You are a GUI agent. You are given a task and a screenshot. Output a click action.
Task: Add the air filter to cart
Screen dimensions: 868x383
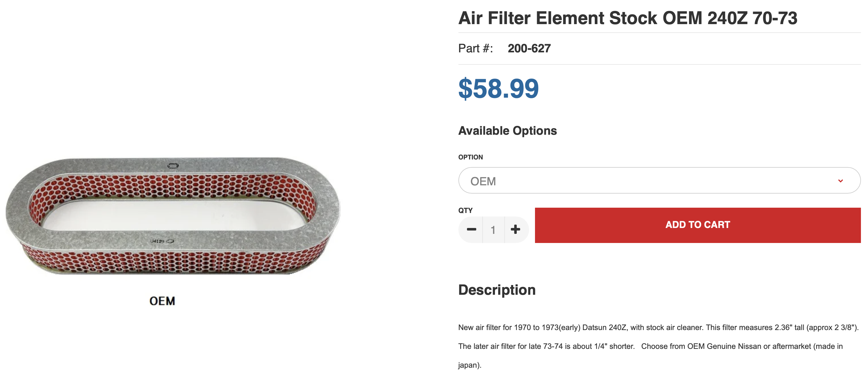[x=698, y=225]
